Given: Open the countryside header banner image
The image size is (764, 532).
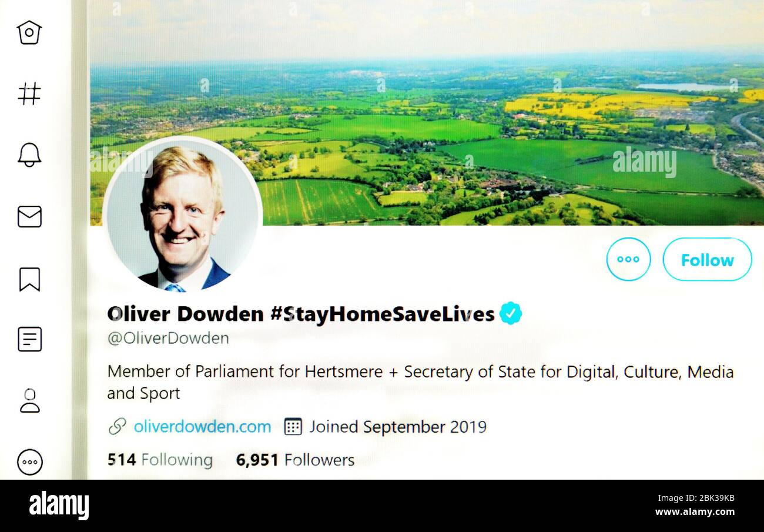Looking at the screenshot, I should coord(426,112).
